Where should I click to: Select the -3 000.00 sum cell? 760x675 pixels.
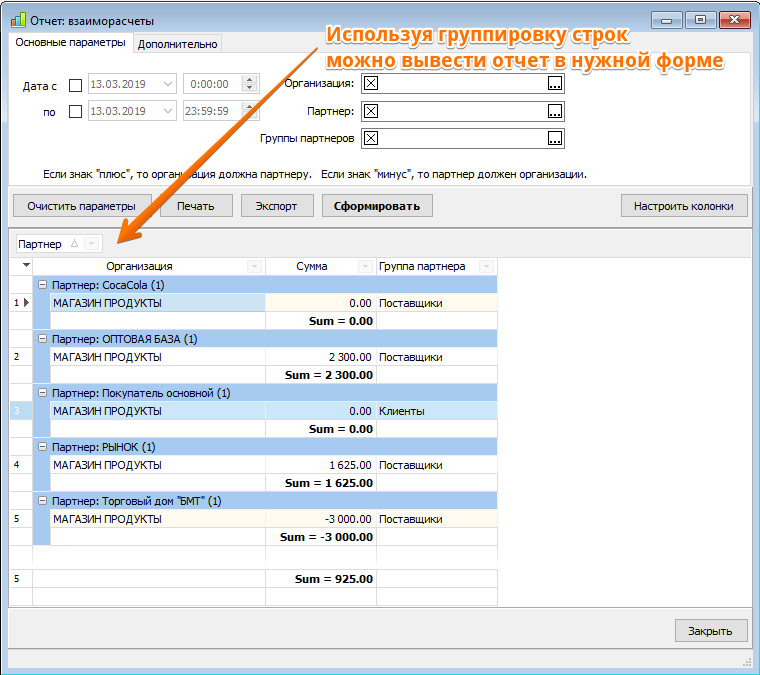tap(321, 519)
